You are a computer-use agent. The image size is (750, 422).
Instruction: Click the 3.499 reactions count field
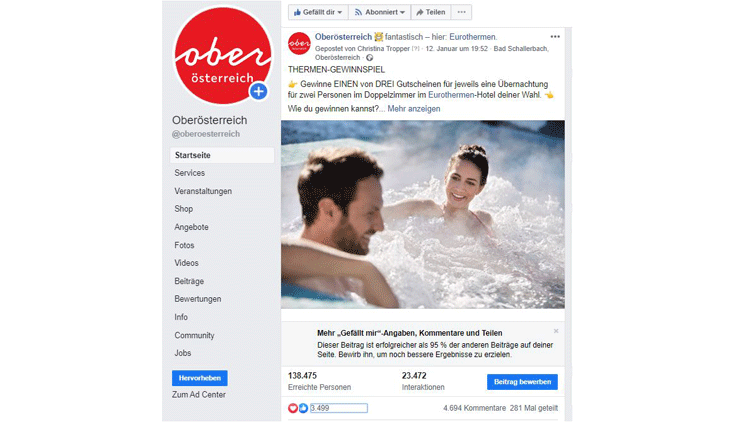click(339, 408)
